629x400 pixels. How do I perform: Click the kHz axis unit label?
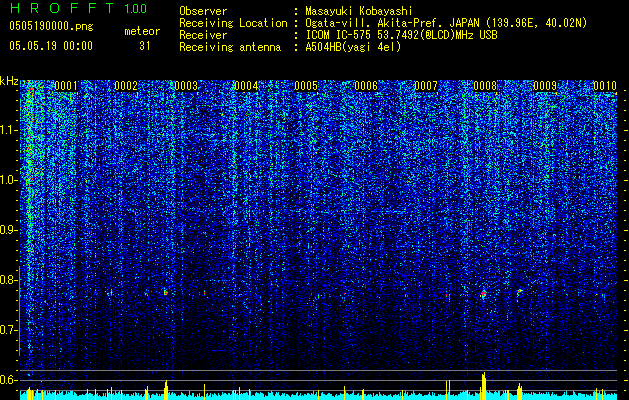click(9, 81)
